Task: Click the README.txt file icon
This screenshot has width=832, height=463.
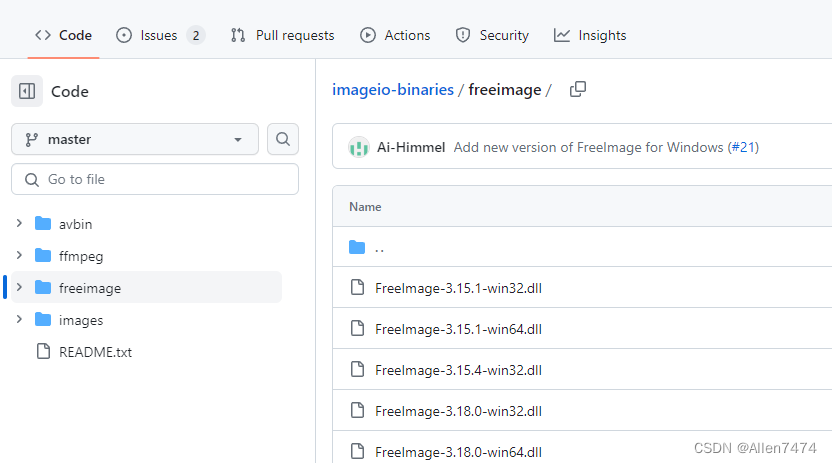Action: pos(44,352)
